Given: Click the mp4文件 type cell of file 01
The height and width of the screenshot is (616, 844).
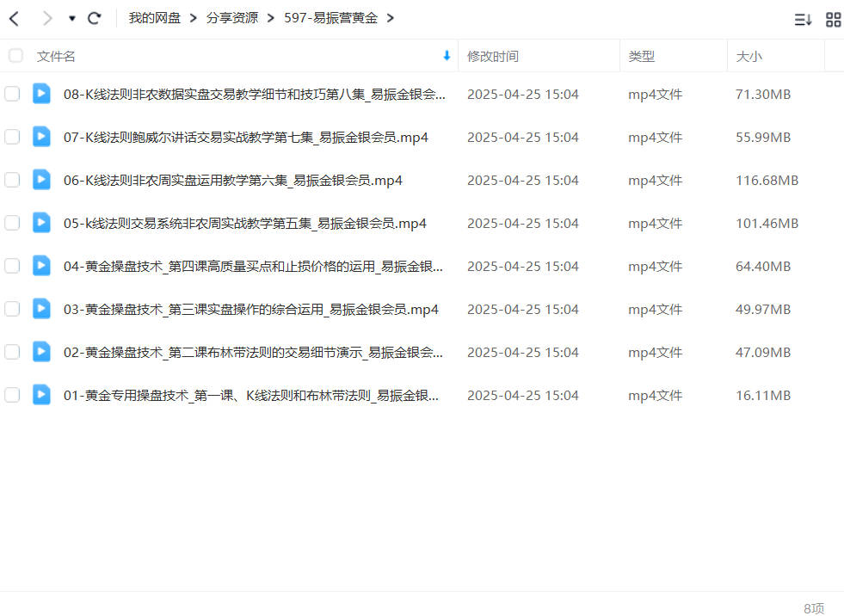Looking at the screenshot, I should click(655, 396).
